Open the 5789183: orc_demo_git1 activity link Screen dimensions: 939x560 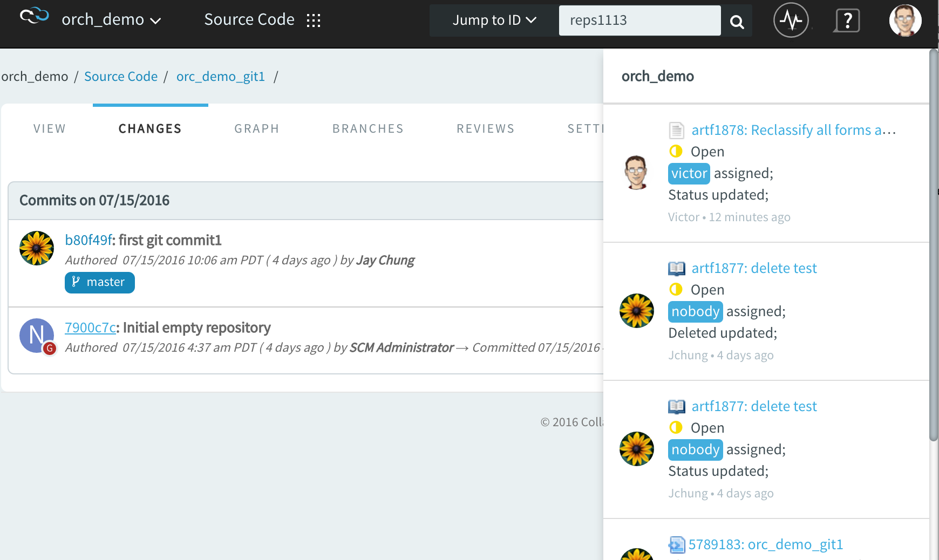pos(766,544)
